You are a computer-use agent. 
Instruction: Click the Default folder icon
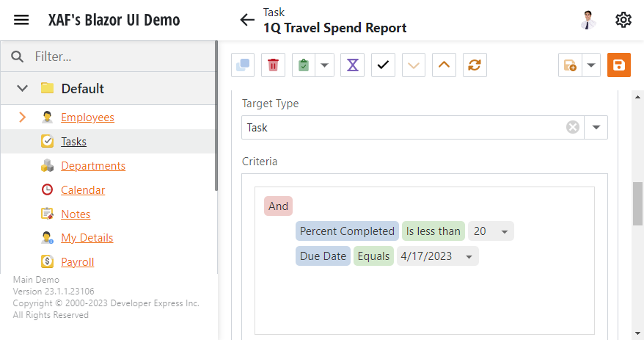point(47,88)
